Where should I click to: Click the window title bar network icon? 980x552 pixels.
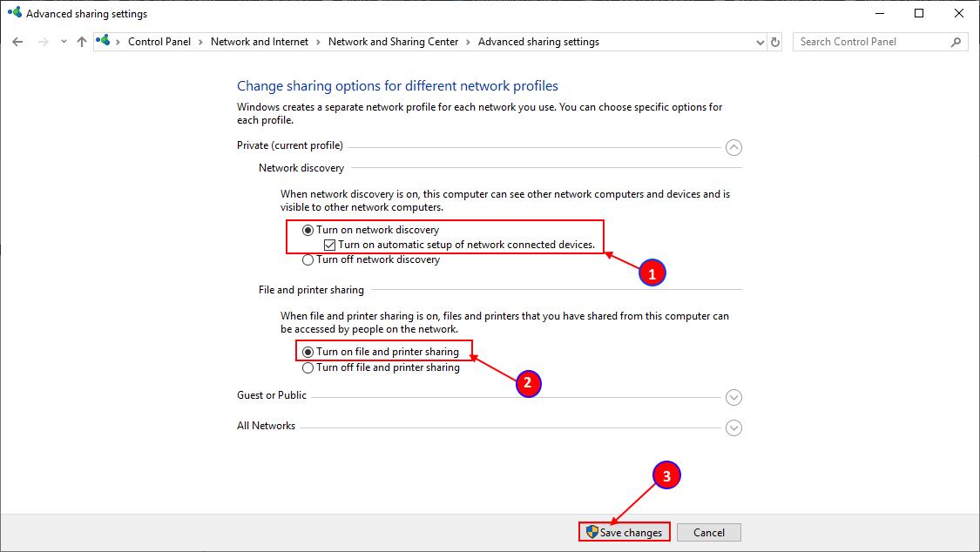[x=14, y=14]
